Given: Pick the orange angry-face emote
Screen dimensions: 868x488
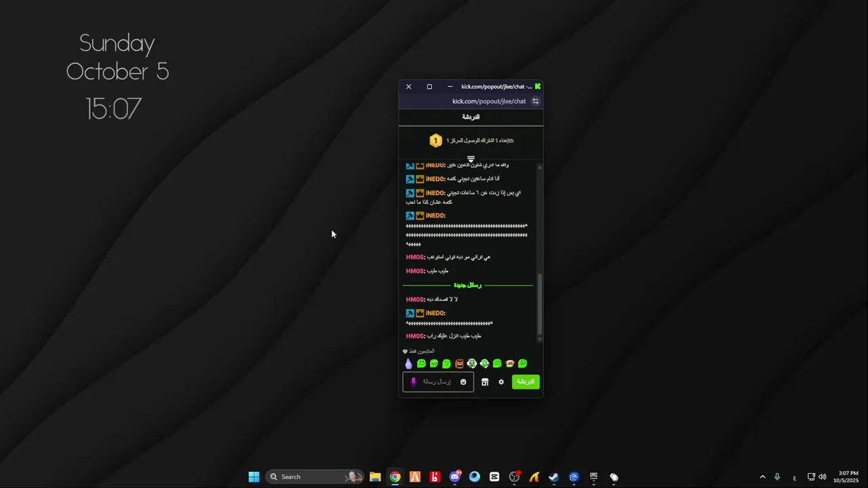Looking at the screenshot, I should pyautogui.click(x=459, y=364).
